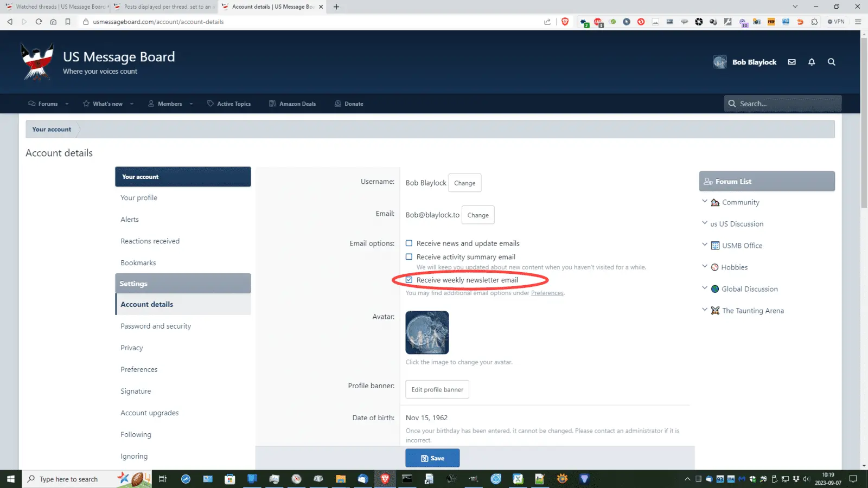Open Password and security settings
This screenshot has height=488, width=868.
coord(156,326)
